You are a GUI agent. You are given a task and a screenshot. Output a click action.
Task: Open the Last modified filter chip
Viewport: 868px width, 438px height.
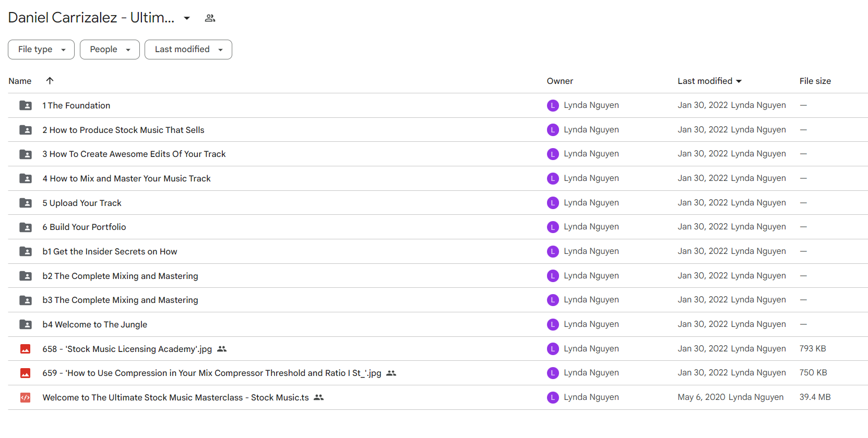click(x=188, y=50)
